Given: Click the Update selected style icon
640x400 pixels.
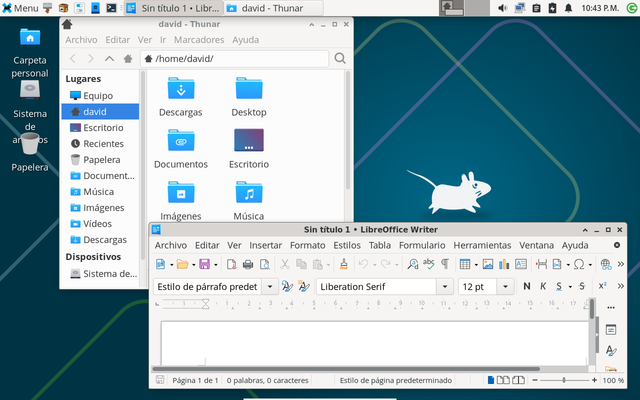Looking at the screenshot, I should [287, 287].
